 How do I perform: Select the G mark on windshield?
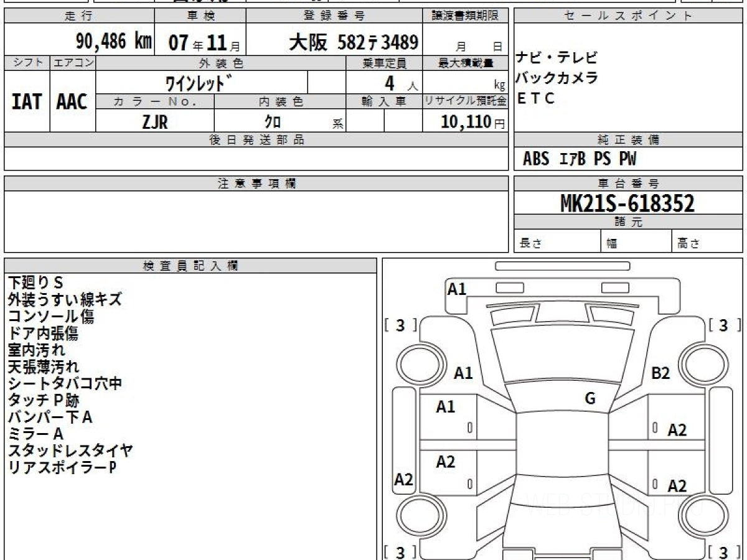(x=590, y=399)
